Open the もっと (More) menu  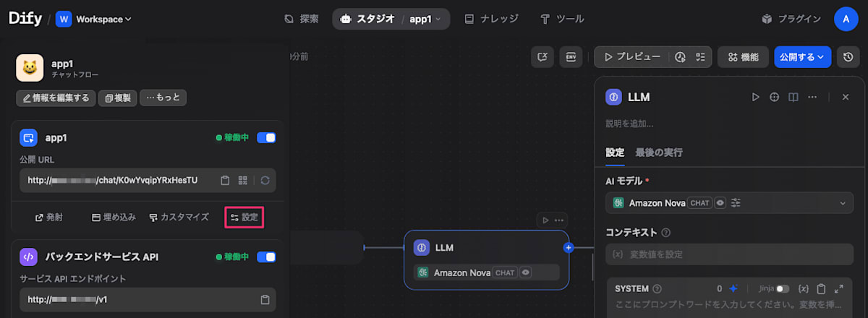(x=163, y=98)
